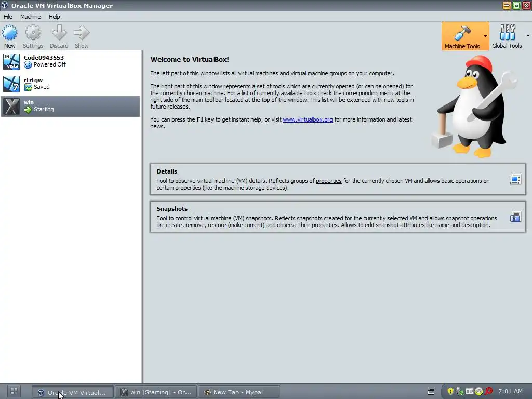
Task: Click the X OS icon of win
Action: point(11,106)
